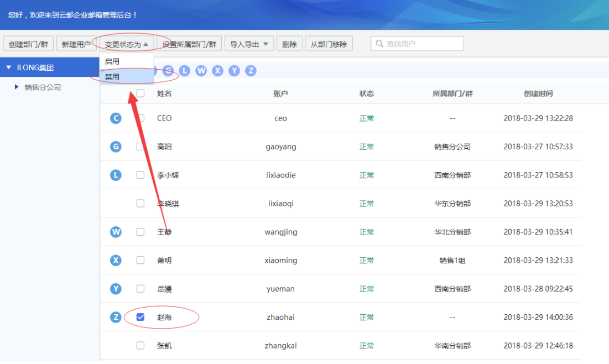This screenshot has width=609, height=364.
Task: Click the letter X filter circle
Action: [x=217, y=71]
